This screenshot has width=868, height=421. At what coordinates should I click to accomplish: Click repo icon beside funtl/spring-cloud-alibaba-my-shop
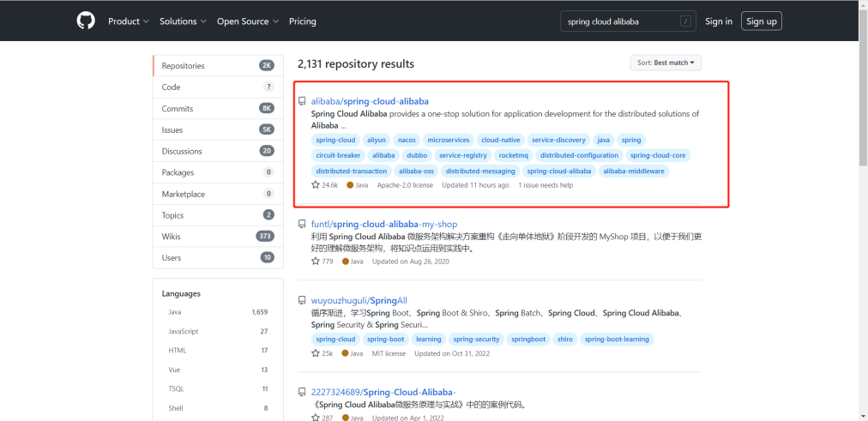click(302, 224)
